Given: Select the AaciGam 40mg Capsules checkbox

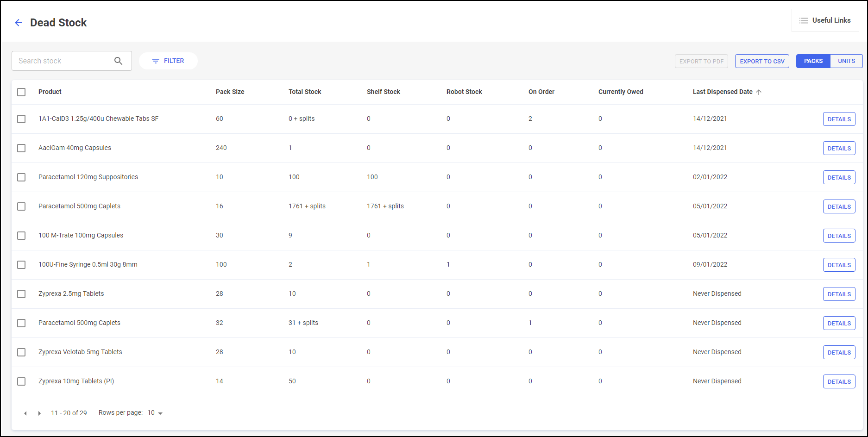Looking at the screenshot, I should tap(21, 148).
